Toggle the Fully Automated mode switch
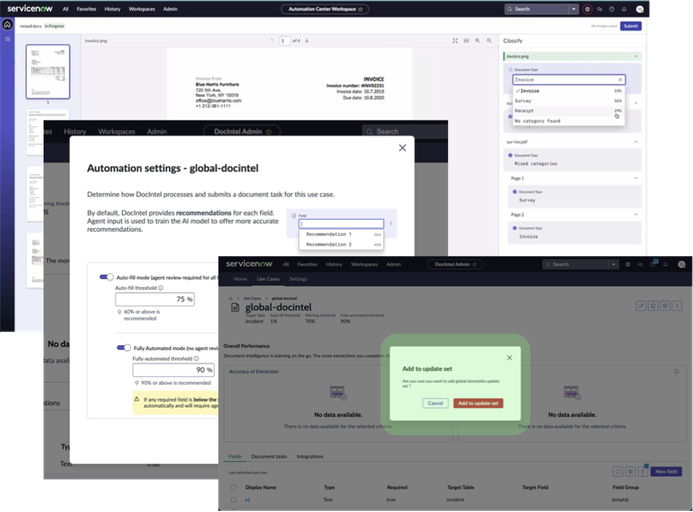This screenshot has width=693, height=512. pyautogui.click(x=124, y=348)
